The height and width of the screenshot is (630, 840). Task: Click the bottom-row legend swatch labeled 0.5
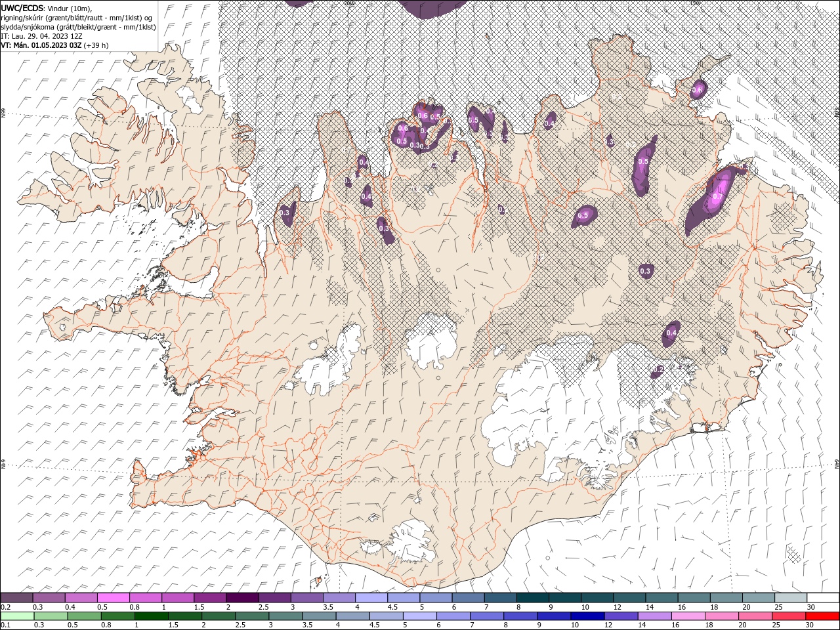85,616
